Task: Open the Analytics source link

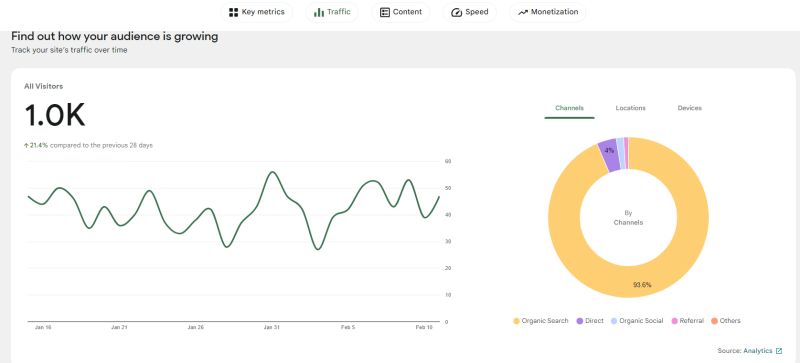Action: pyautogui.click(x=758, y=351)
